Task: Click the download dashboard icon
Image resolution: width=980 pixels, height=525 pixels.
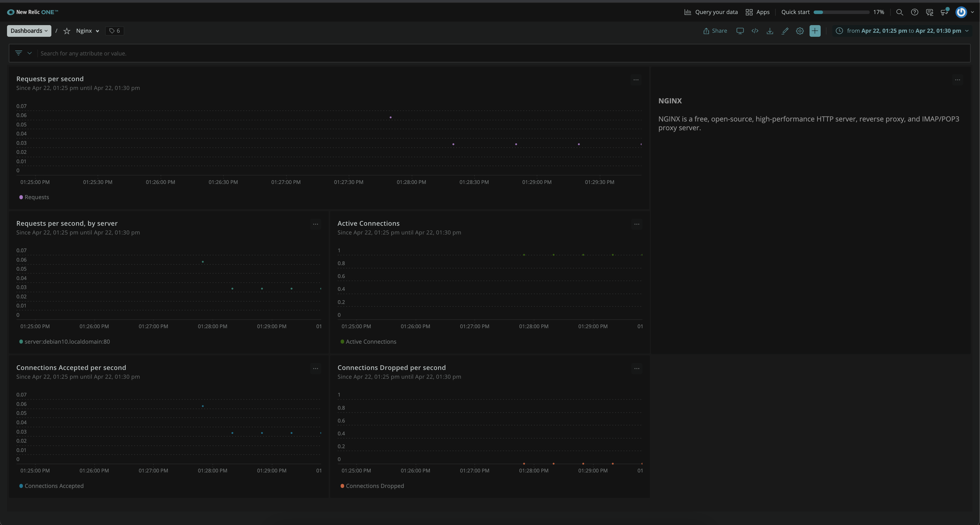Action: click(770, 31)
